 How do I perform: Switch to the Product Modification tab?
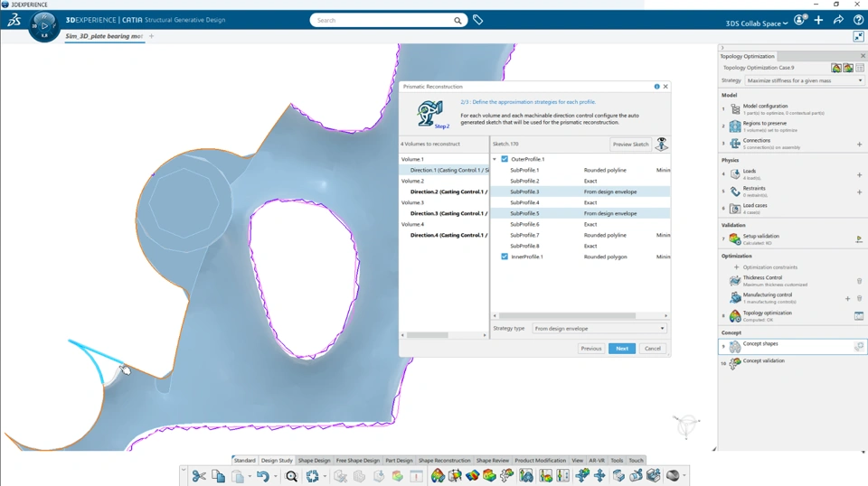(x=541, y=461)
